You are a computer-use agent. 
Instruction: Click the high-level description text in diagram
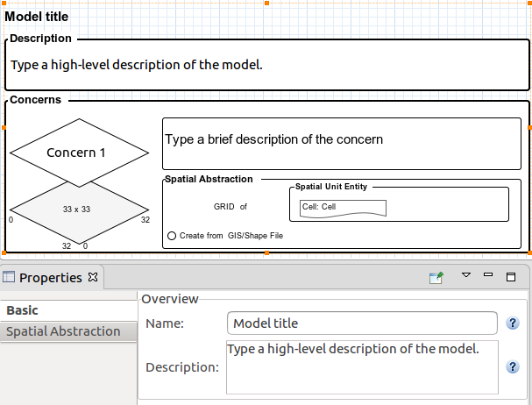(137, 65)
